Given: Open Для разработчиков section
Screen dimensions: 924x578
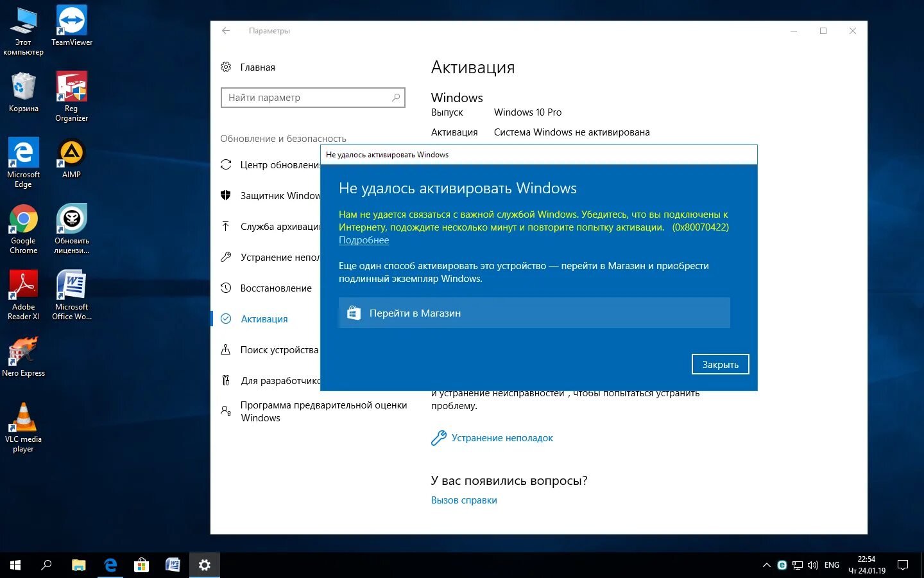Looking at the screenshot, I should pos(270,381).
